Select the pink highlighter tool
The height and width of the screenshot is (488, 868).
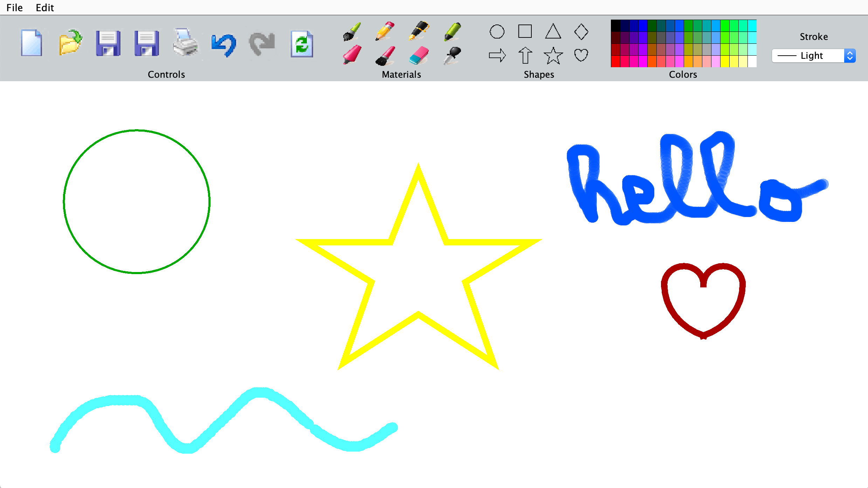point(352,55)
